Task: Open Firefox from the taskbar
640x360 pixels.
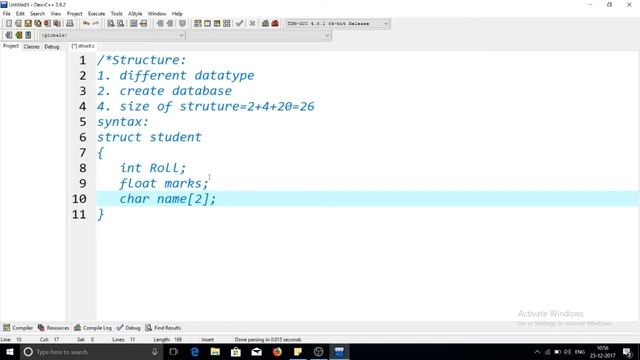Action: (x=277, y=352)
